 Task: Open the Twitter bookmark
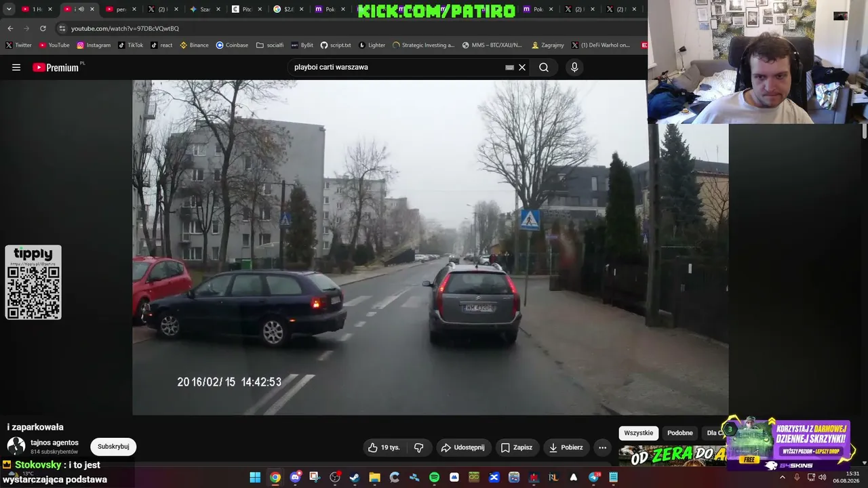(18, 45)
